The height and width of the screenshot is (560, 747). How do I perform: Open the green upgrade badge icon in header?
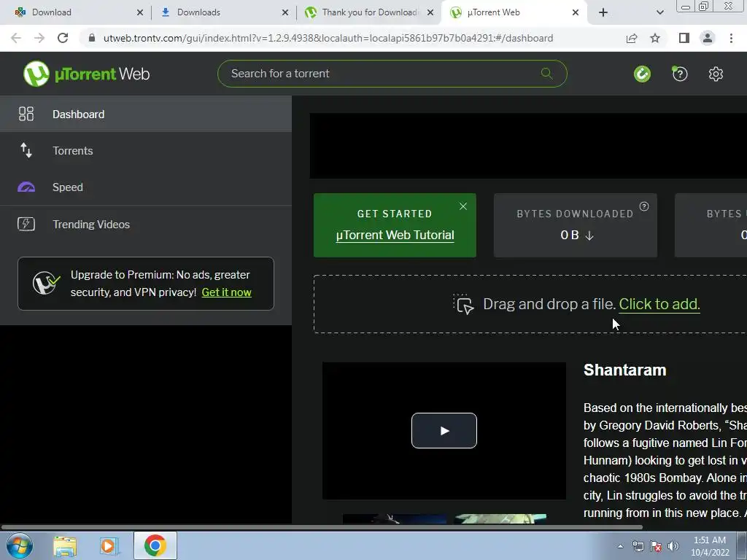pos(642,74)
